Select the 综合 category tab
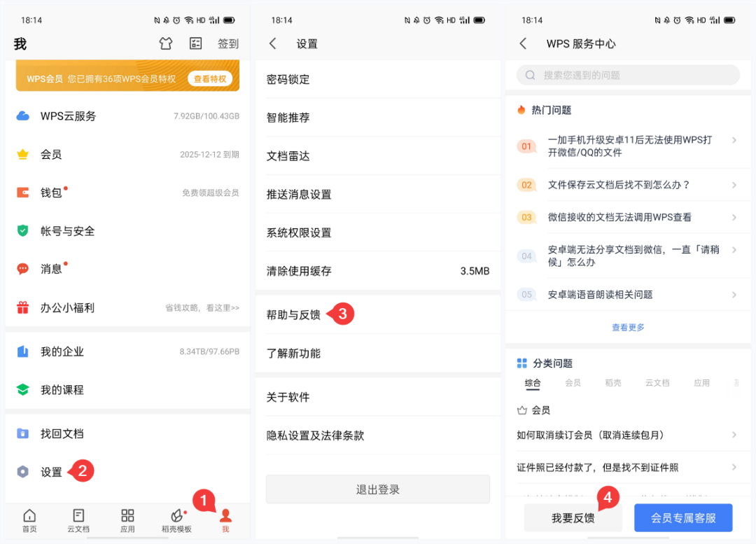The image size is (756, 544). pyautogui.click(x=532, y=383)
